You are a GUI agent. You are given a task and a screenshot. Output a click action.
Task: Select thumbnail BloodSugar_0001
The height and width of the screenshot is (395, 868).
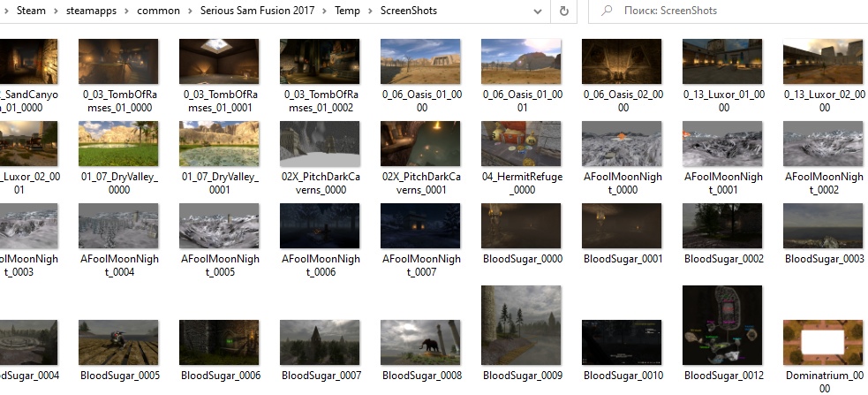pyautogui.click(x=623, y=226)
